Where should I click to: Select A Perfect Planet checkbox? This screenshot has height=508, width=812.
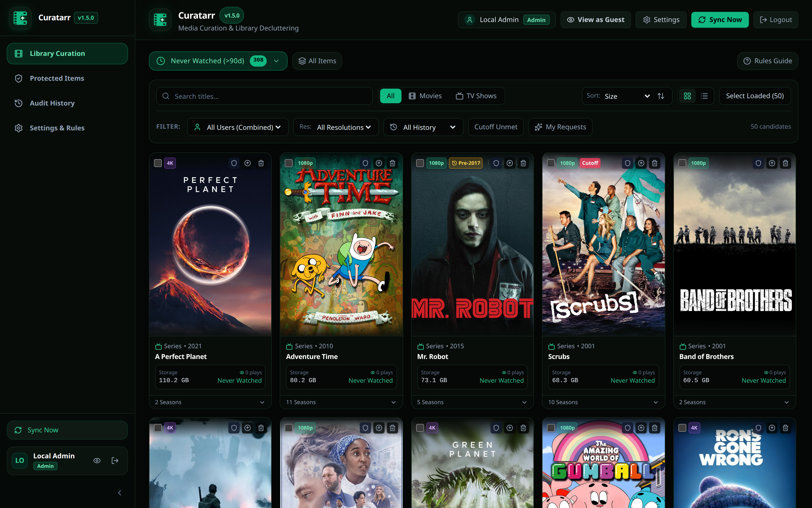[x=158, y=163]
